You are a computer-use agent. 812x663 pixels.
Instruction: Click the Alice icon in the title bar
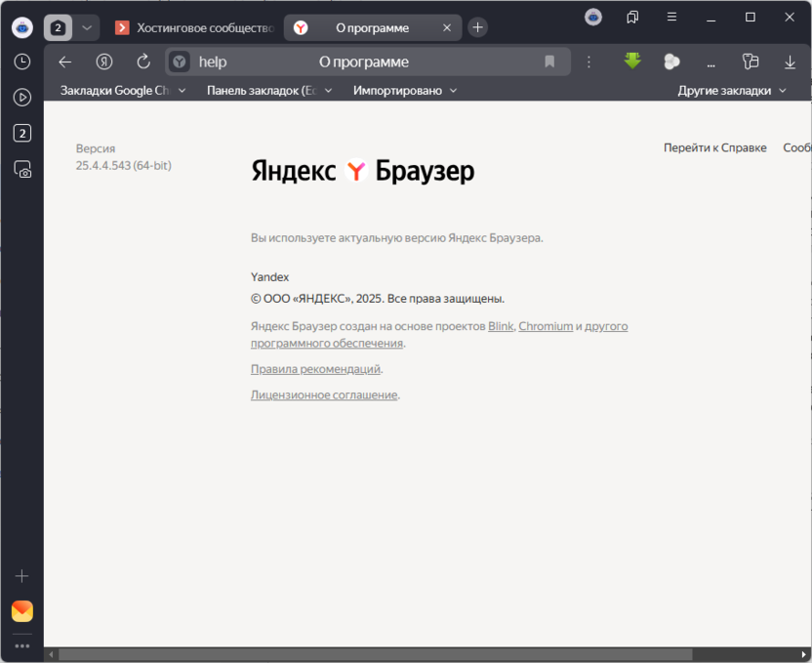tap(593, 18)
